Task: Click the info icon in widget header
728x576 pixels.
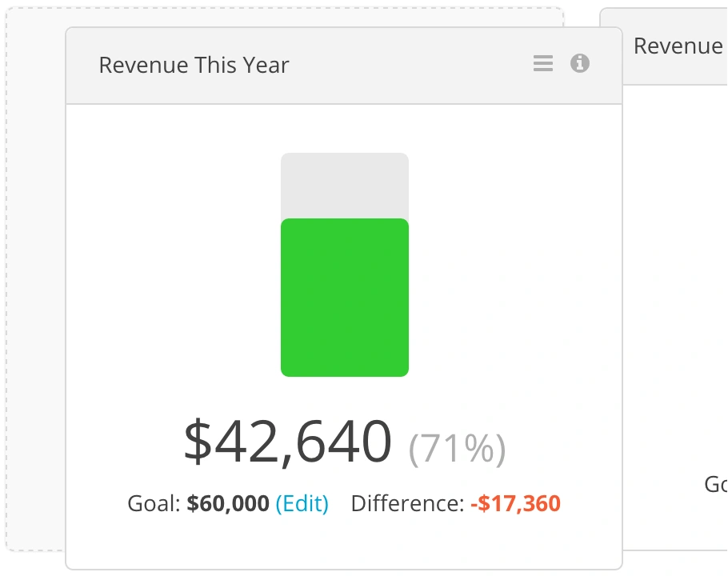Action: [580, 63]
